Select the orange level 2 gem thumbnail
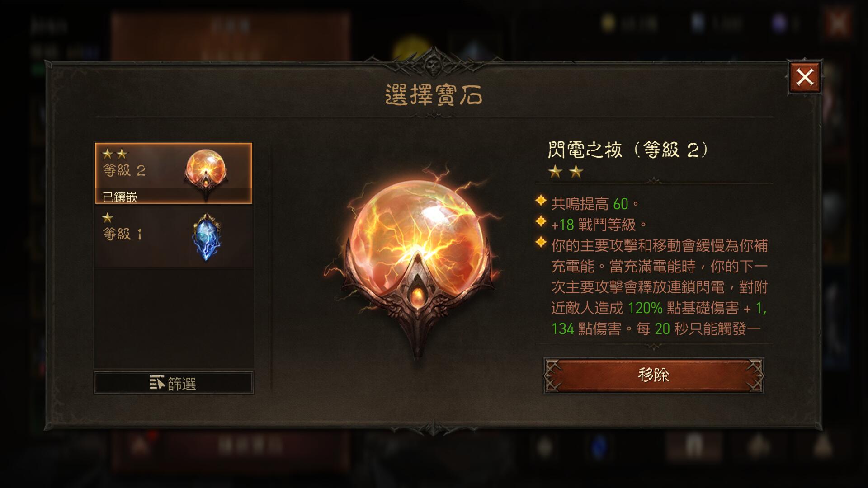Image resolution: width=868 pixels, height=488 pixels. click(x=206, y=173)
